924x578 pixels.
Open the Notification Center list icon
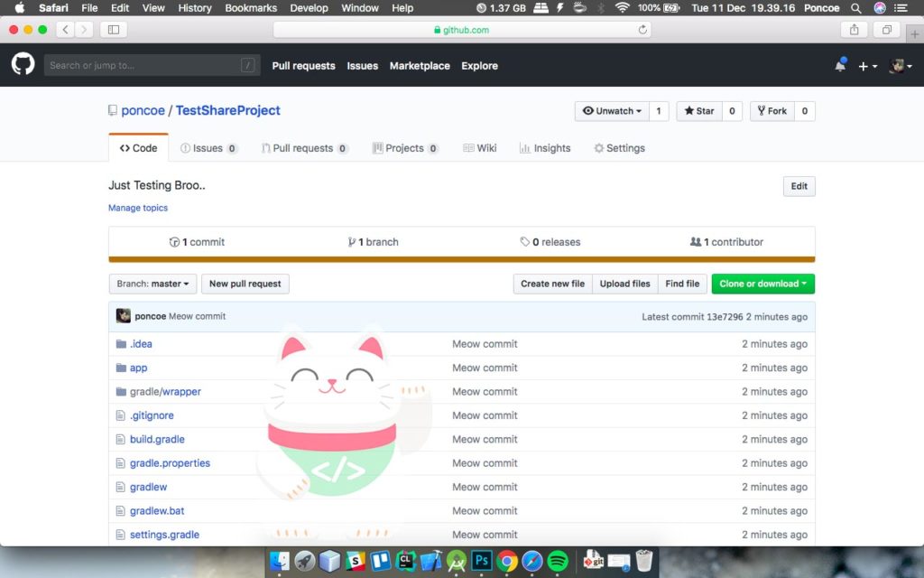[901, 7]
